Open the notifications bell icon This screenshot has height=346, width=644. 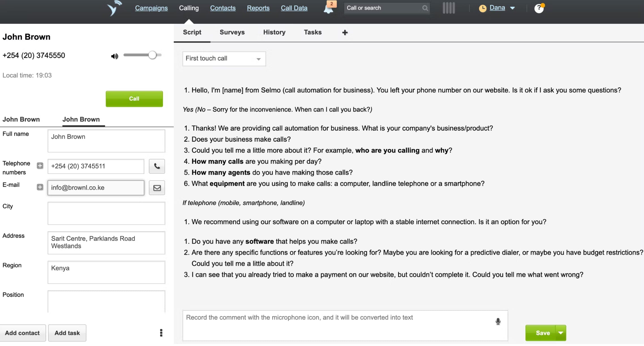tap(328, 8)
